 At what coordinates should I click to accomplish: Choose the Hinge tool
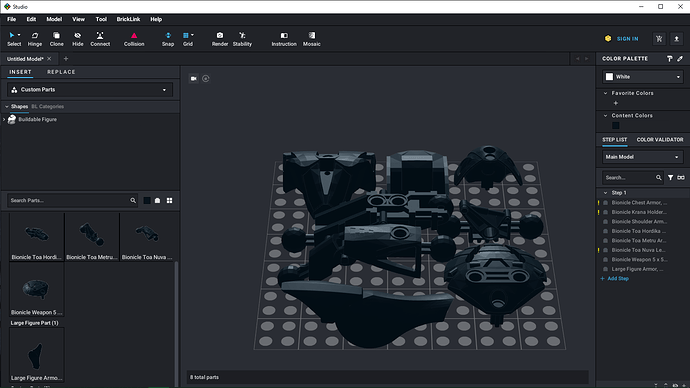point(35,39)
